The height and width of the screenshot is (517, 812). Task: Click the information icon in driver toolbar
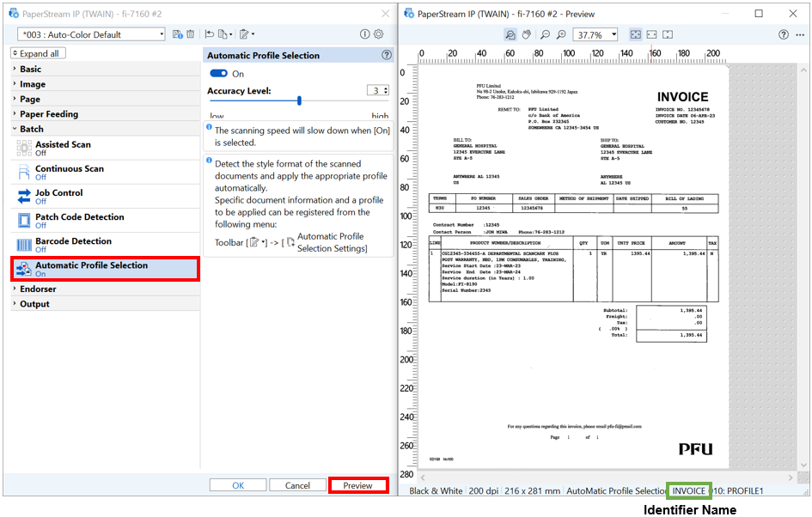point(364,34)
